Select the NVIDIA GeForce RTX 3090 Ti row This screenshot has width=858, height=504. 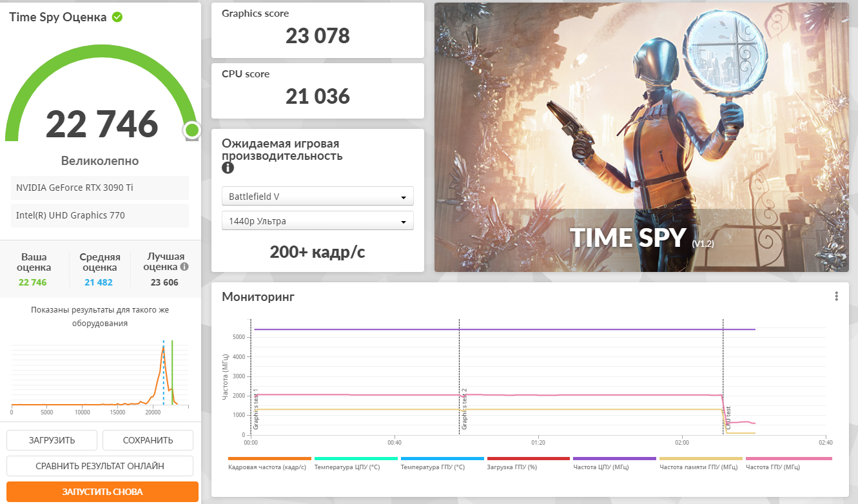pyautogui.click(x=100, y=188)
